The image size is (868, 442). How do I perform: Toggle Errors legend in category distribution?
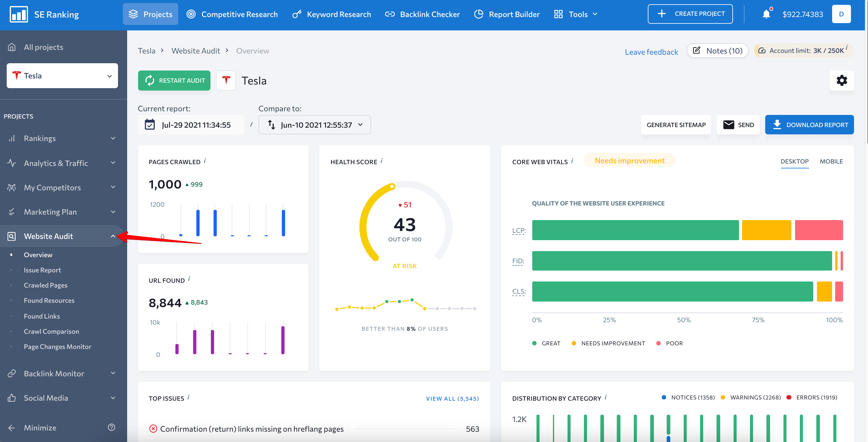pos(812,398)
